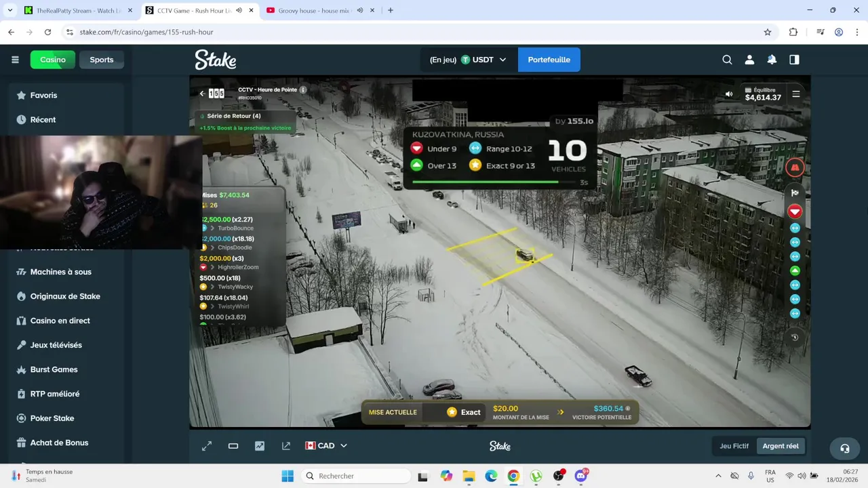Open the Portefeuille wallet
This screenshot has height=488, width=868.
click(x=549, y=60)
